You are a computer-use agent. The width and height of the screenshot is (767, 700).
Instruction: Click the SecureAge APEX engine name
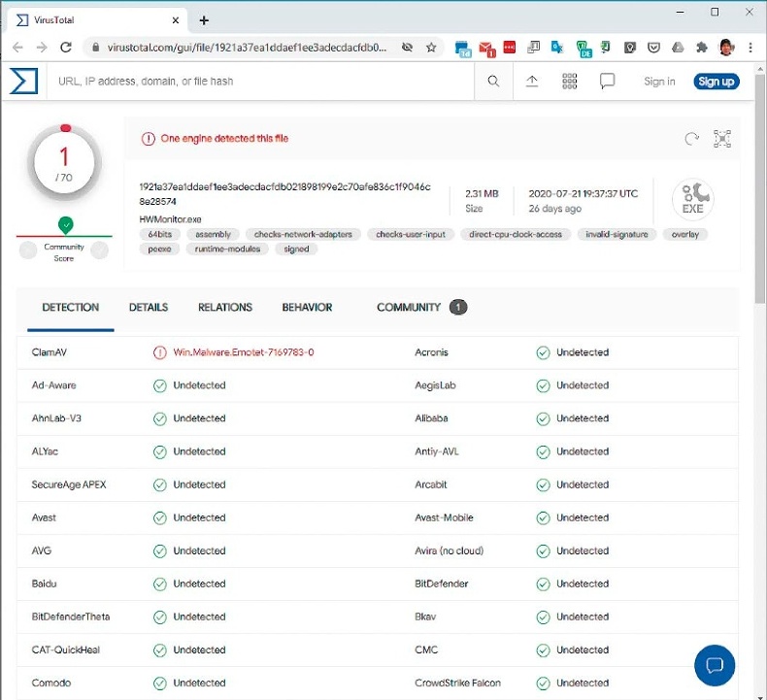[69, 484]
